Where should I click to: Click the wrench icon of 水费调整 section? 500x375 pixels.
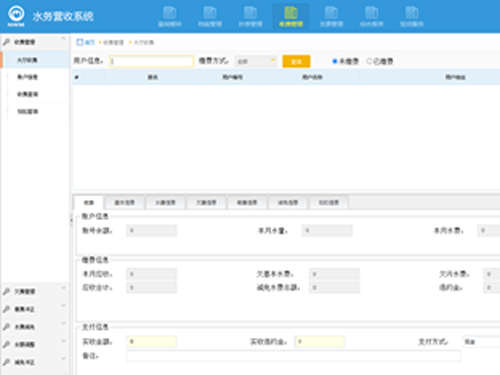(x=6, y=345)
